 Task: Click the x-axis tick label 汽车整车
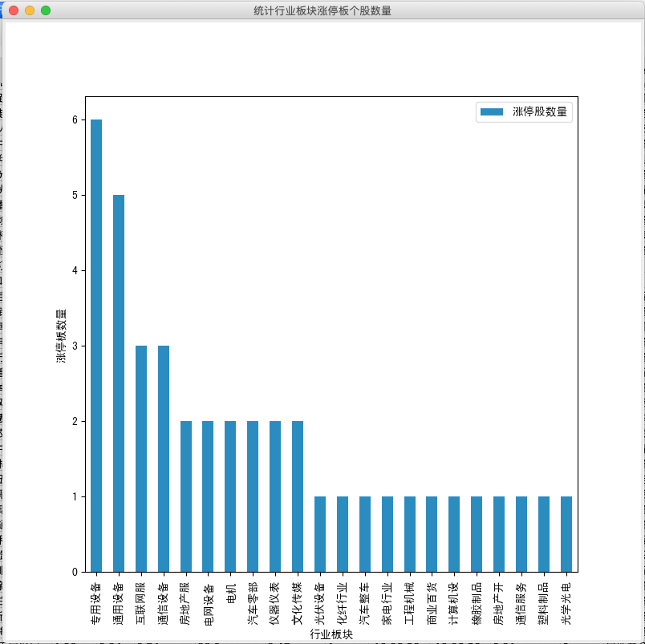[365, 603]
